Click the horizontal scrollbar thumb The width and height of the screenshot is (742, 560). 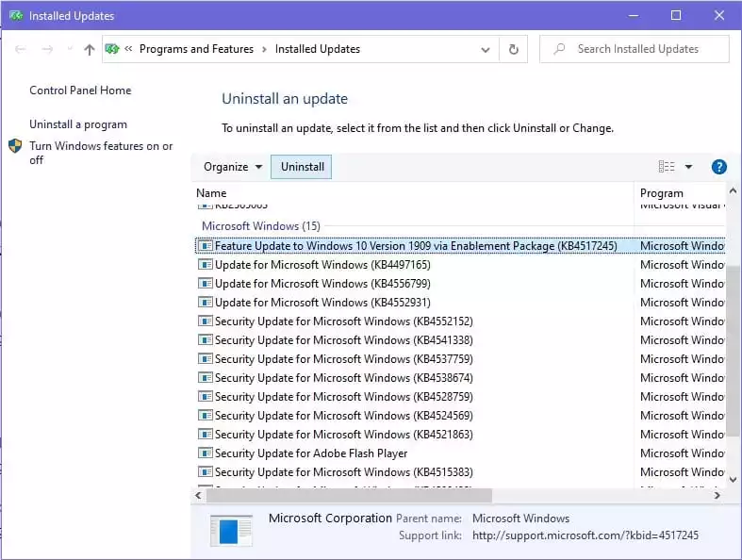click(x=349, y=496)
